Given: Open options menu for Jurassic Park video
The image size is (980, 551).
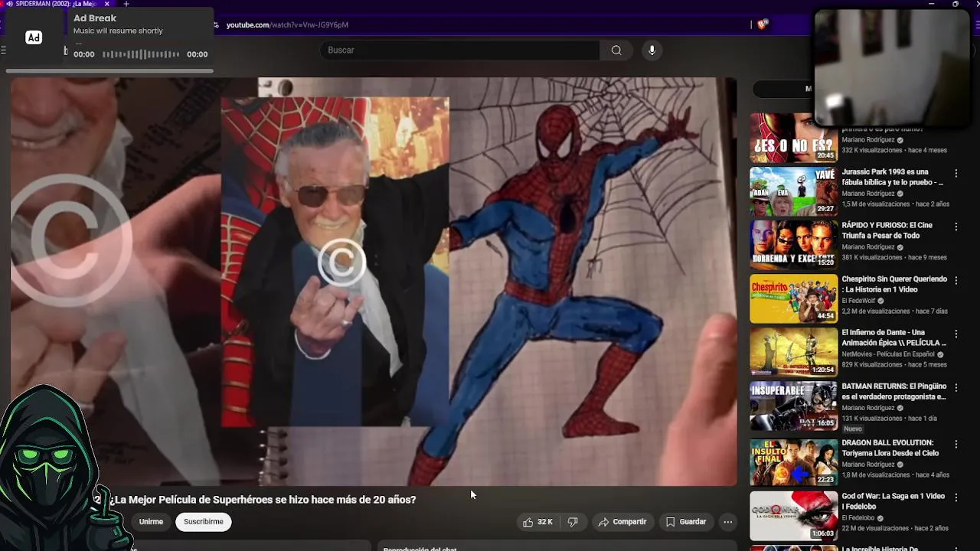Looking at the screenshot, I should pyautogui.click(x=955, y=174).
